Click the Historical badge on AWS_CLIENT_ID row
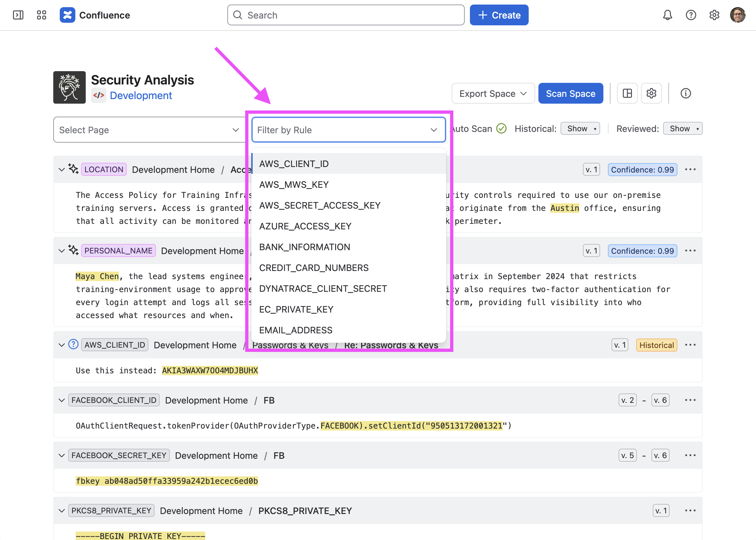756x540 pixels. click(657, 345)
